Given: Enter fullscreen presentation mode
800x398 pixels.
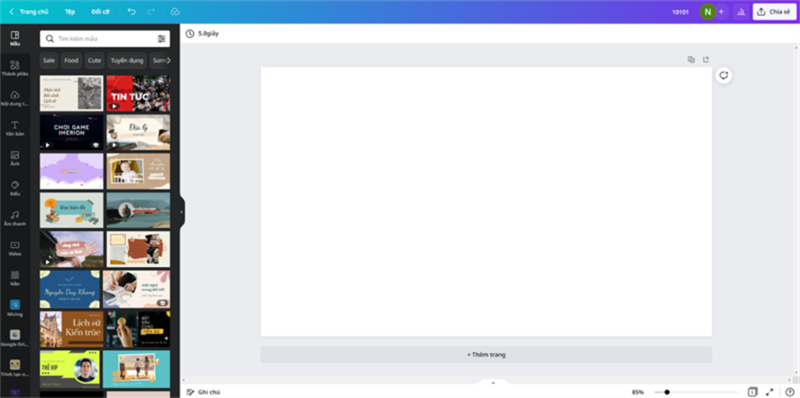Looking at the screenshot, I should pyautogui.click(x=769, y=392).
